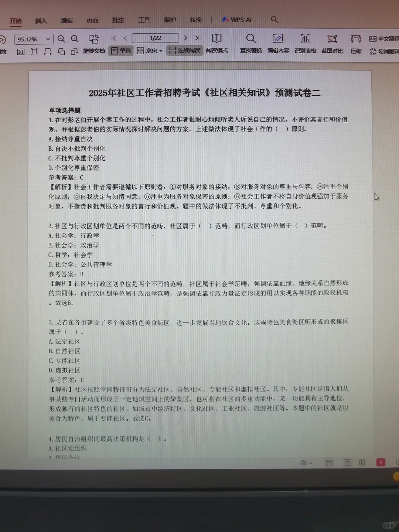Select 双页 two-page view
The height and width of the screenshot is (532, 399).
[147, 51]
